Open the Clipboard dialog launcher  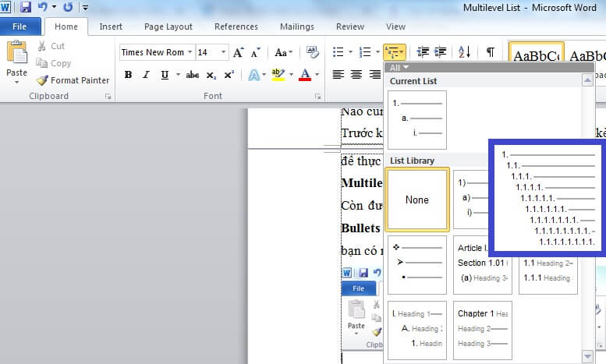108,97
